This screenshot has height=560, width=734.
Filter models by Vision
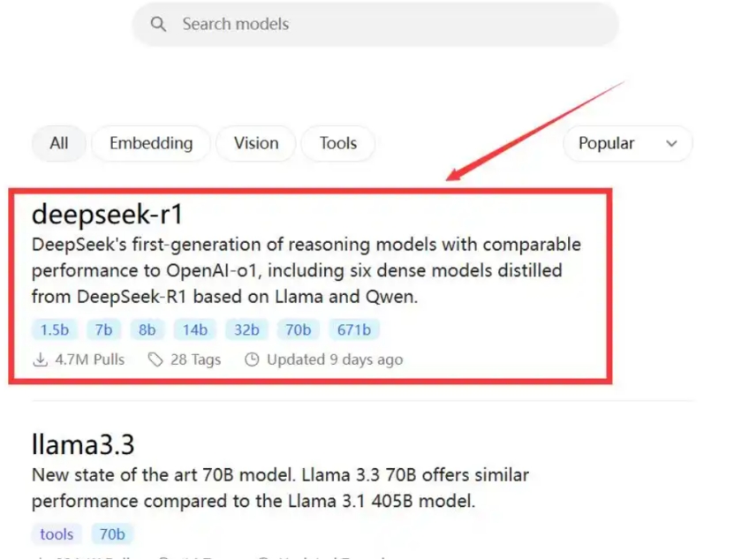(256, 143)
